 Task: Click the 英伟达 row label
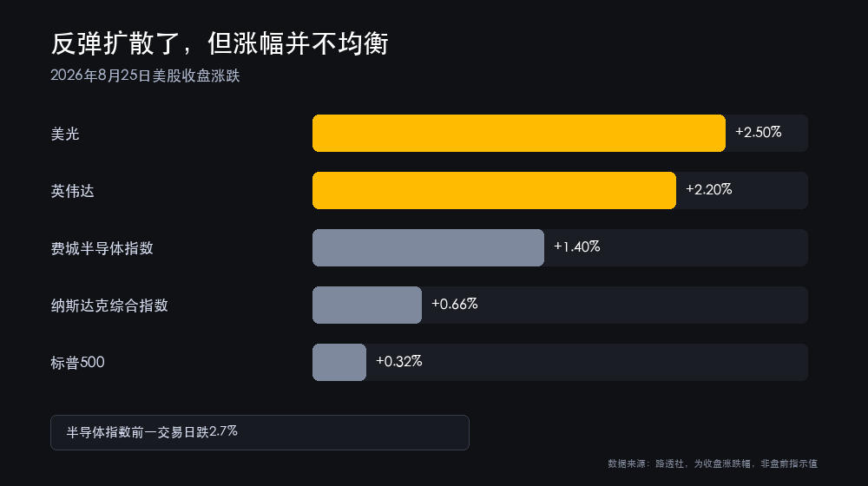coord(73,191)
